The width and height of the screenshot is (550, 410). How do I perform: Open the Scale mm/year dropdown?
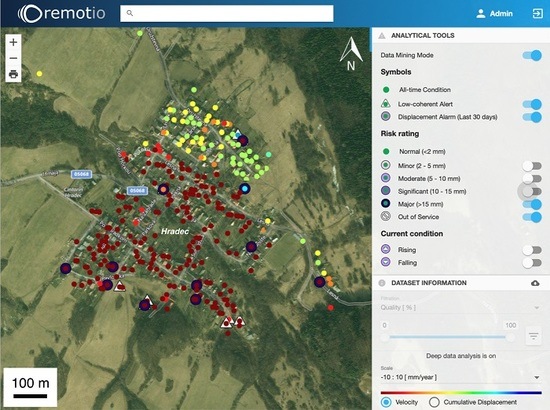461,377
